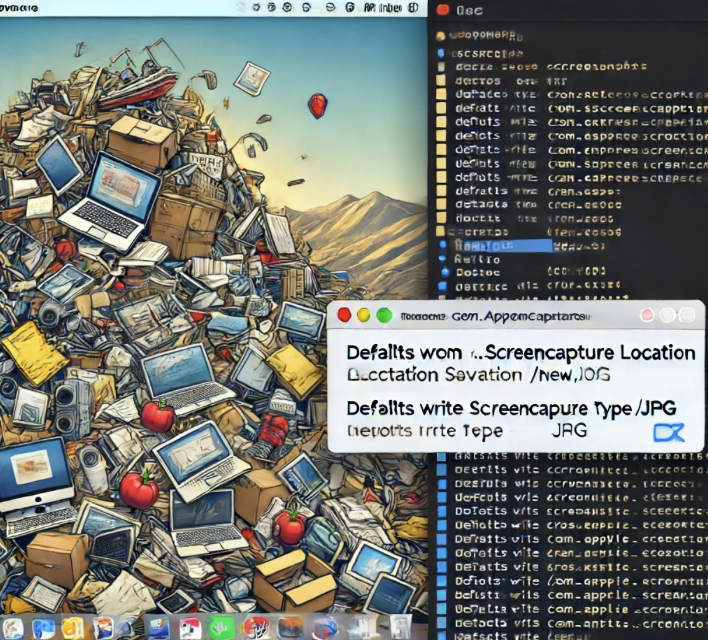Open the rightmost gray dock icon

click(399, 627)
